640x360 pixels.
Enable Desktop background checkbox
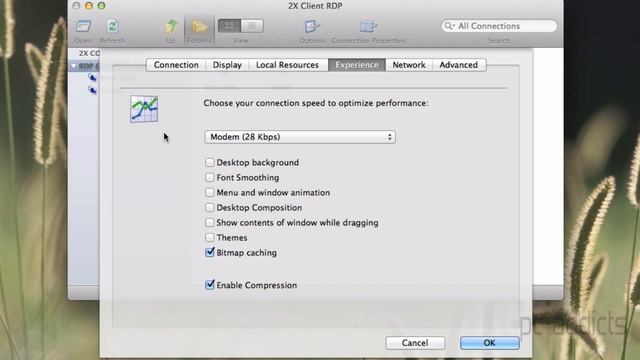209,162
